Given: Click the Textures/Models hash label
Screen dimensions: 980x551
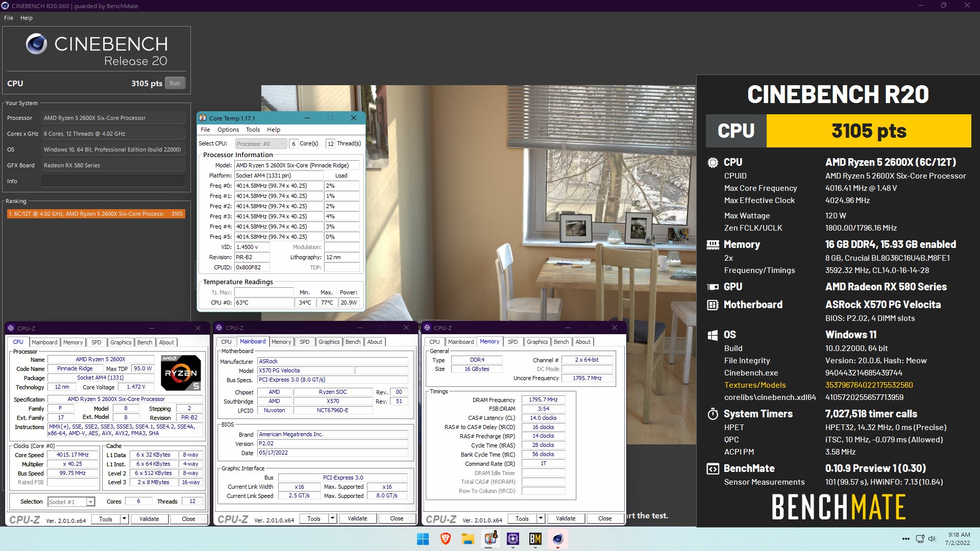Looking at the screenshot, I should pos(755,385).
